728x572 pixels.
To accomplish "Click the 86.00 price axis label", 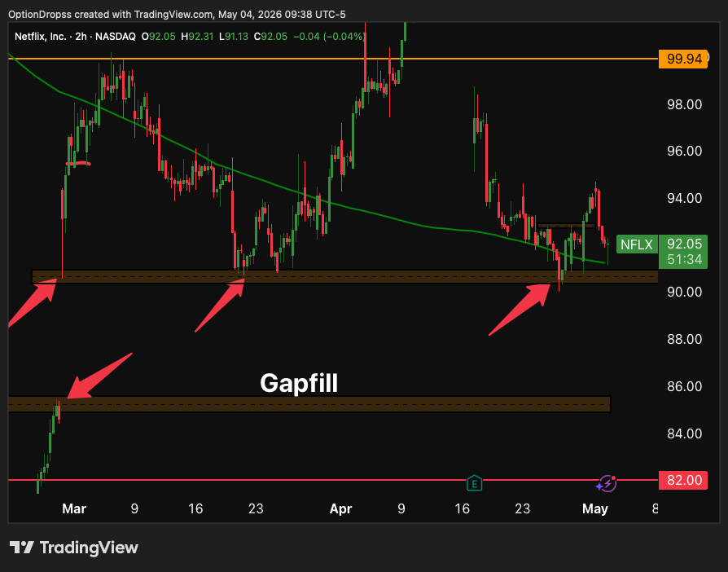I will pyautogui.click(x=684, y=386).
